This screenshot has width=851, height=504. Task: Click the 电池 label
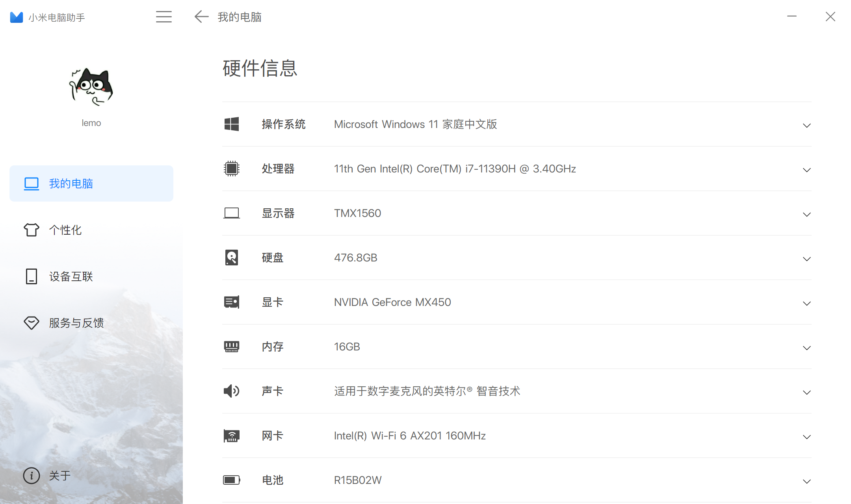coord(273,480)
